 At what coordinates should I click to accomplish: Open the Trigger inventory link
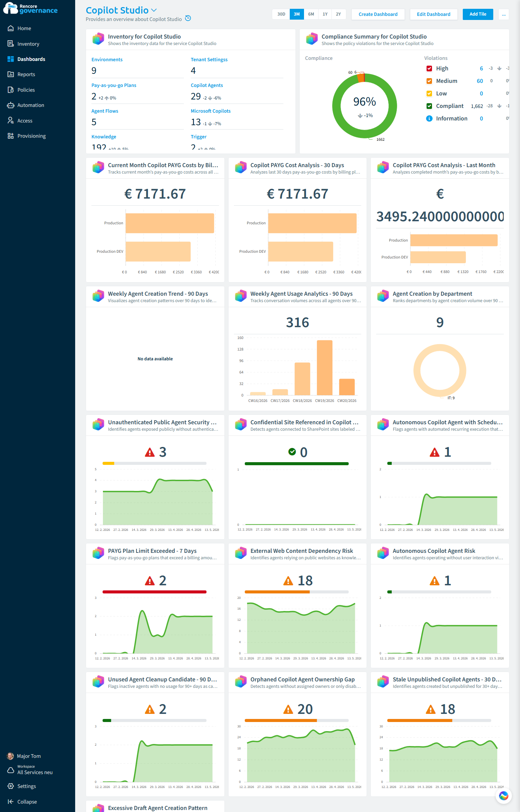pyautogui.click(x=198, y=137)
